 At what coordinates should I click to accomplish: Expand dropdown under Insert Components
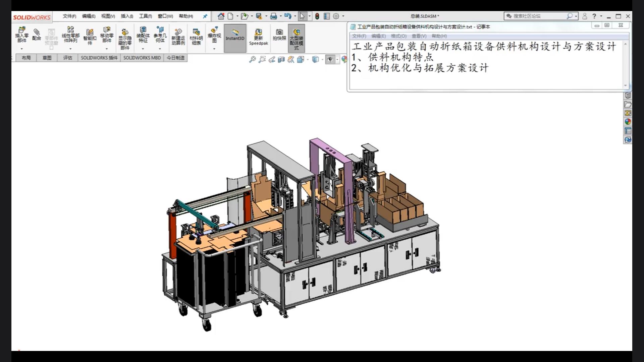coord(22,49)
